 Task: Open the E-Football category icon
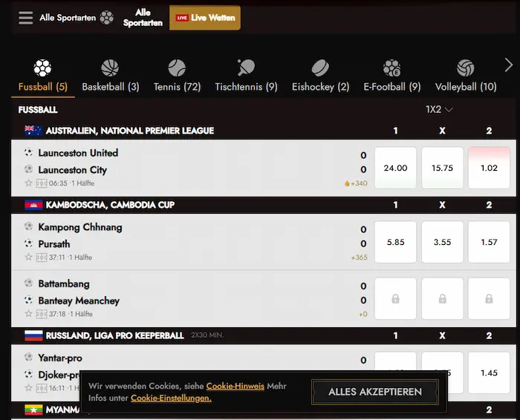point(391,69)
